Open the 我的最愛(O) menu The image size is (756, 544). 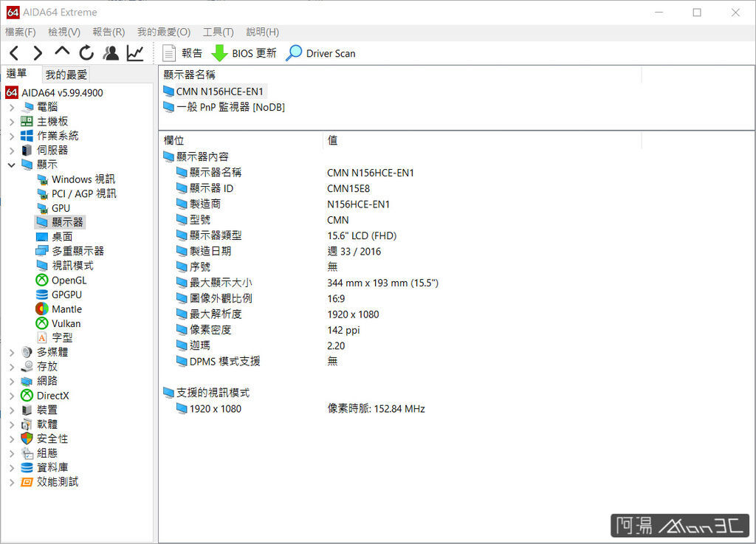click(164, 32)
